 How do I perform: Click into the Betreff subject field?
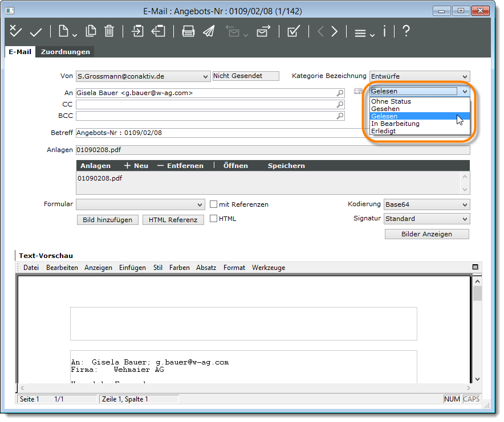tap(217, 133)
